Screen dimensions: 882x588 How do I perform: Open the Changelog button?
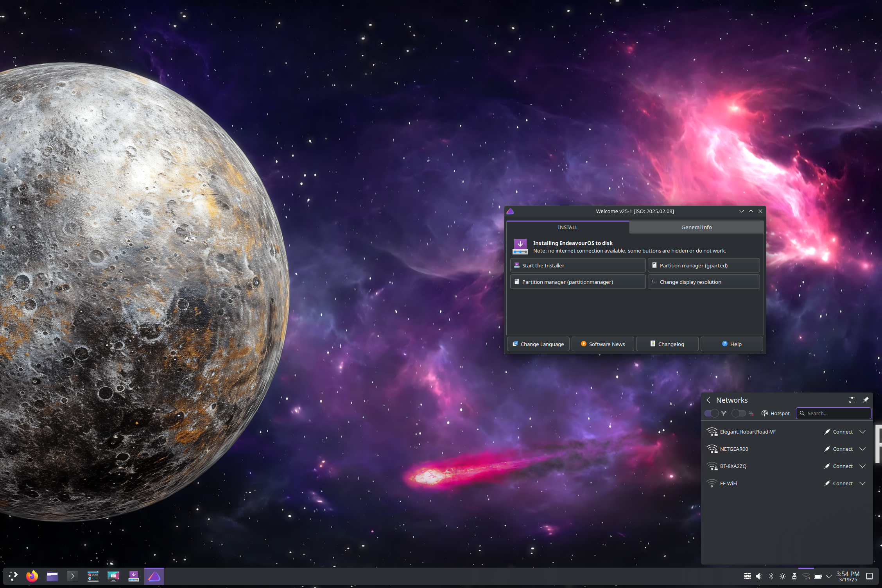667,344
